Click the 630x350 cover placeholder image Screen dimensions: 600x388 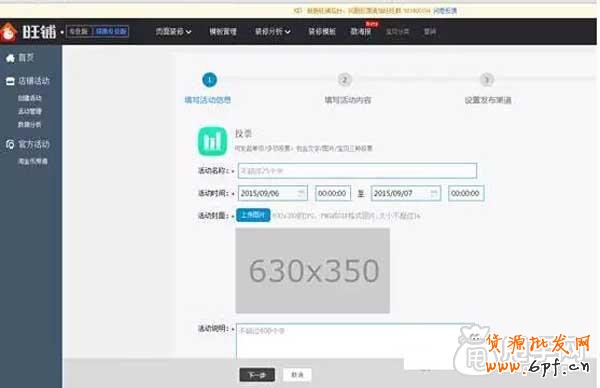click(x=313, y=271)
